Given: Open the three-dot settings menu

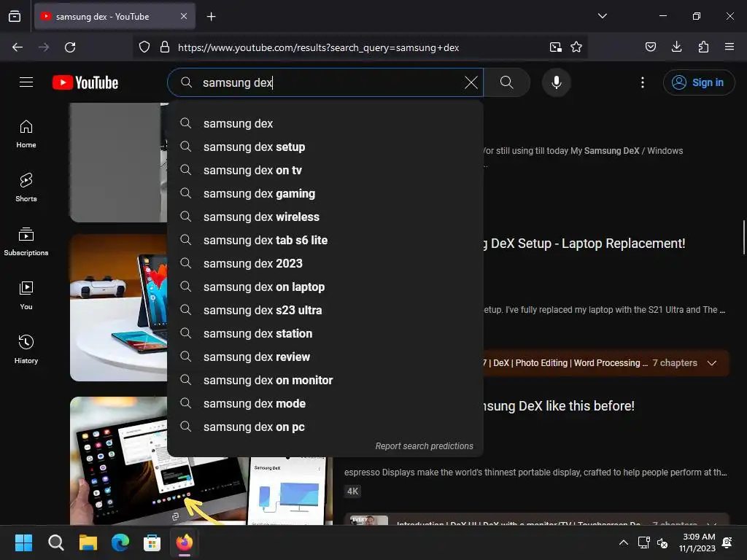Looking at the screenshot, I should [x=642, y=82].
